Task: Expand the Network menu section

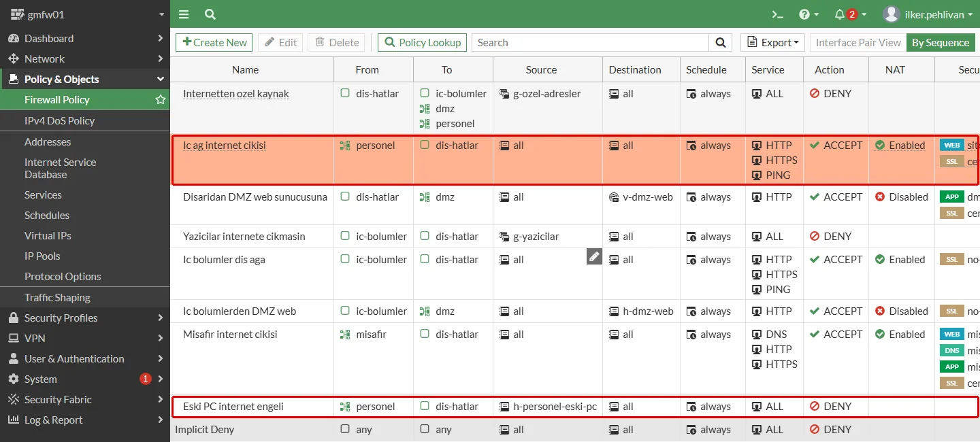Action: (85, 59)
